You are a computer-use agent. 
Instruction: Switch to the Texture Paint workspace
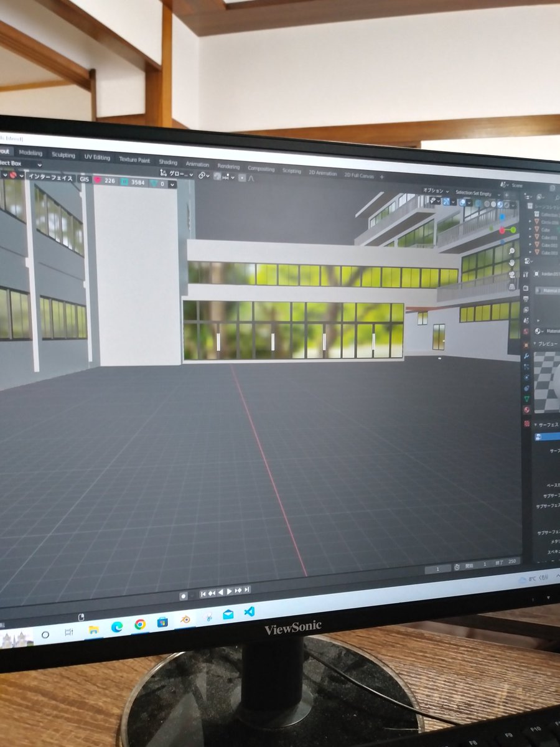pyautogui.click(x=134, y=159)
